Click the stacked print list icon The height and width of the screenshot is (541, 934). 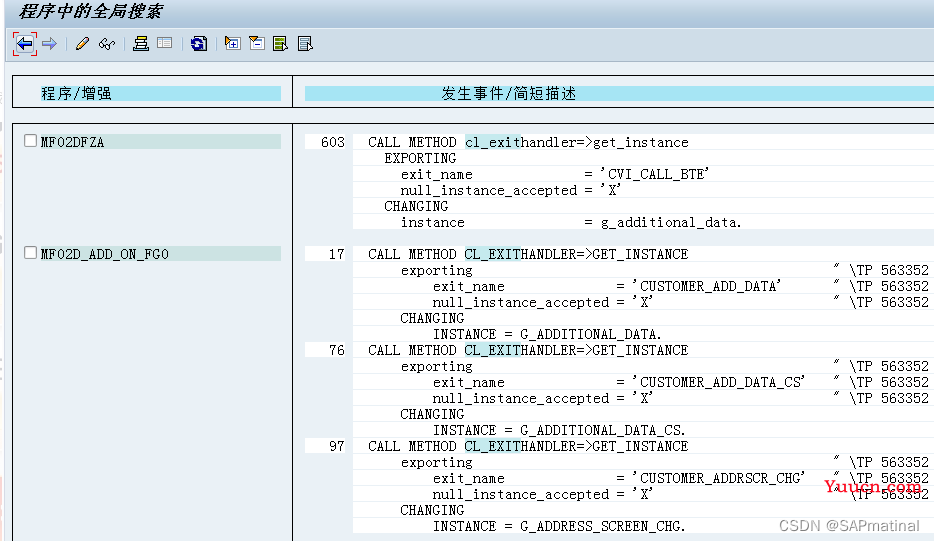tap(141, 43)
